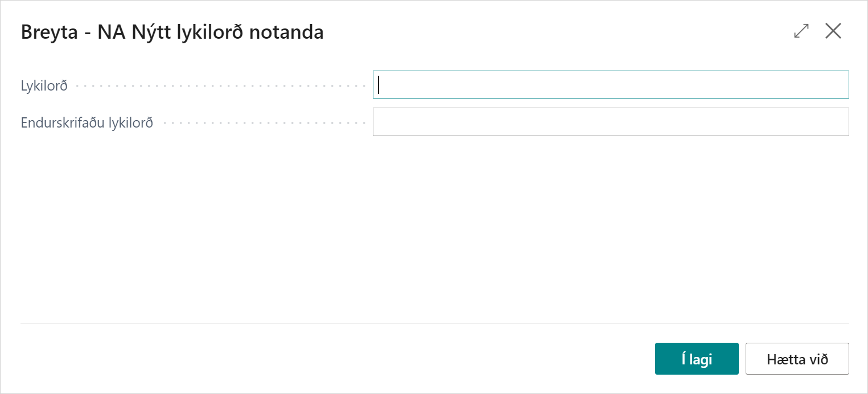Click the Endurskrifaðu lykilorð label text
This screenshot has width=868, height=394.
[87, 123]
